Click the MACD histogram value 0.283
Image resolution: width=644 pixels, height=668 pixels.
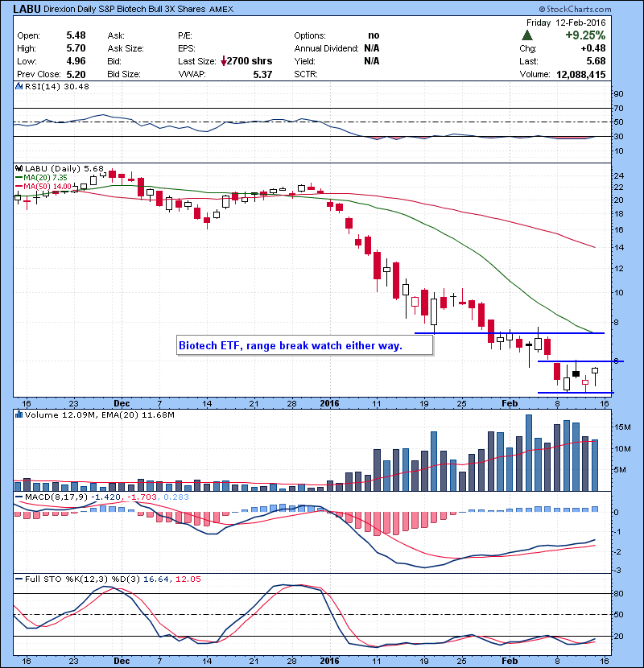(x=176, y=497)
